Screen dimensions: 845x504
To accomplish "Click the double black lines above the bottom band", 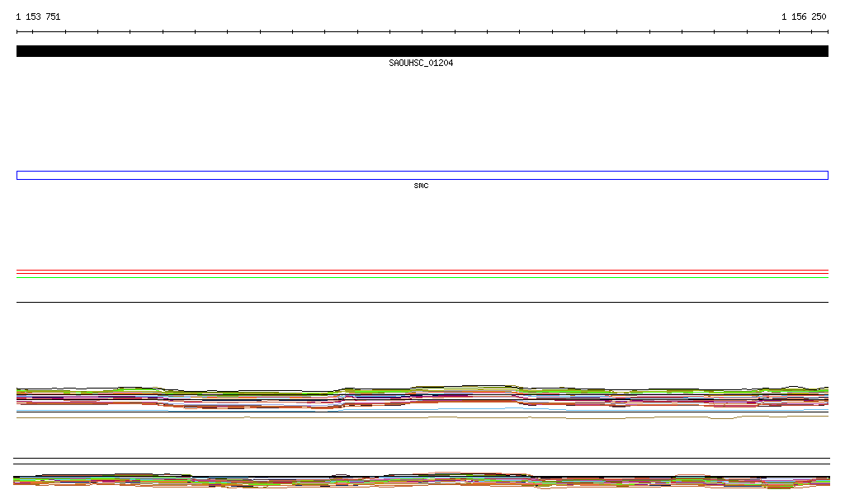I will [x=422, y=461].
